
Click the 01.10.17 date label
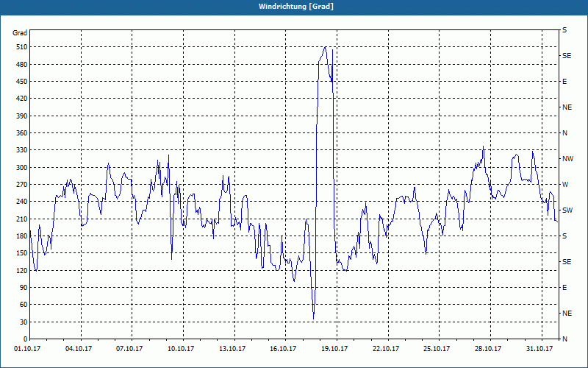tap(28, 349)
